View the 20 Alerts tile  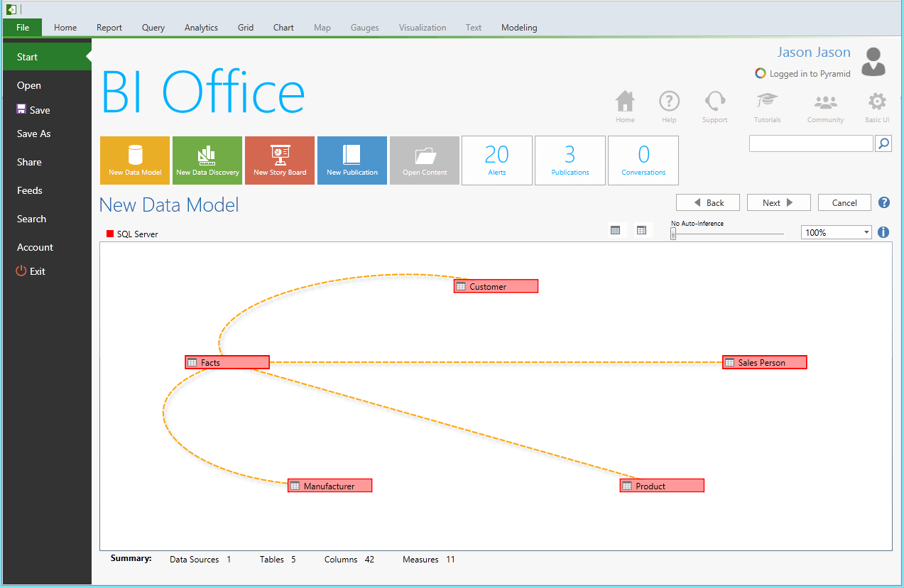tap(497, 160)
